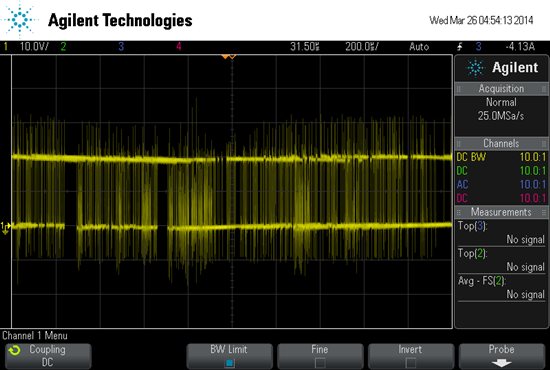Screen dimensions: 550x370
Task: Click the green DC channel 2 row
Action: point(501,171)
